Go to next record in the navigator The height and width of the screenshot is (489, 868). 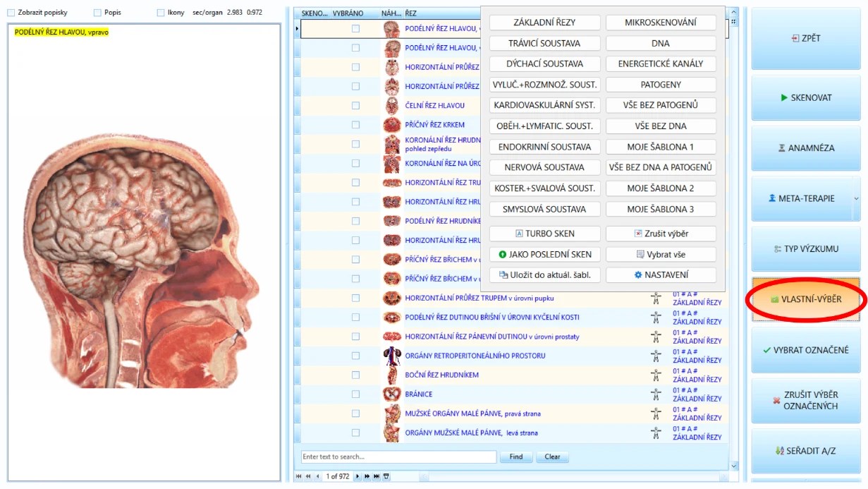(358, 477)
